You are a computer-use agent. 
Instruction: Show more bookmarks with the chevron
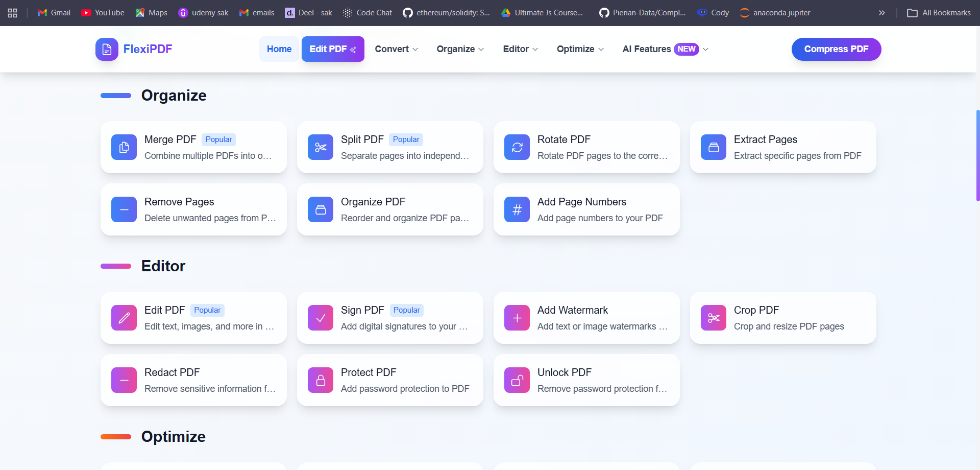point(881,13)
